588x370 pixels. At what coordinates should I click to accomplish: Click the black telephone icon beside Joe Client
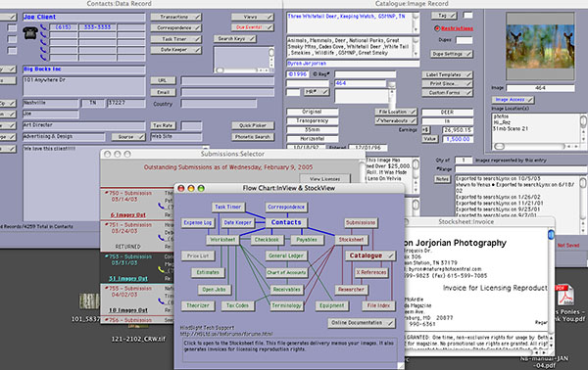point(30,32)
